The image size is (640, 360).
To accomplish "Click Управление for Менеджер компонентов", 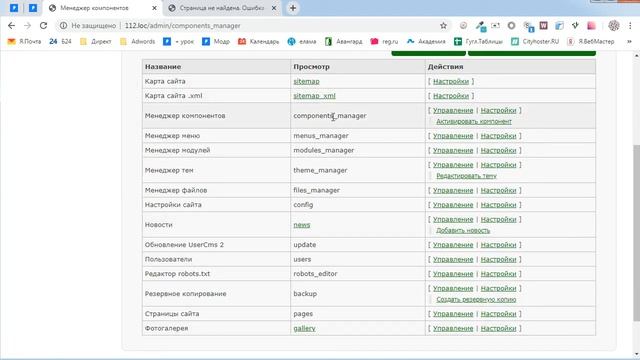I will point(453,110).
